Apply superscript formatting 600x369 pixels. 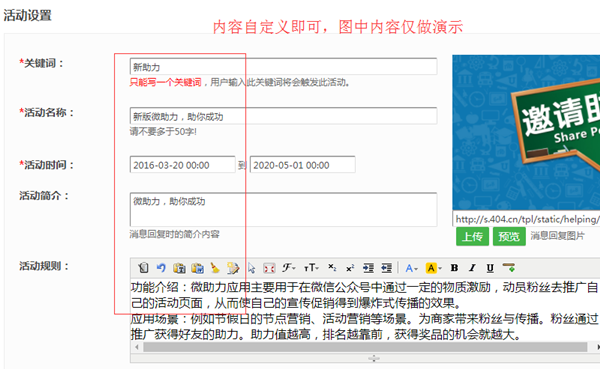coord(350,268)
